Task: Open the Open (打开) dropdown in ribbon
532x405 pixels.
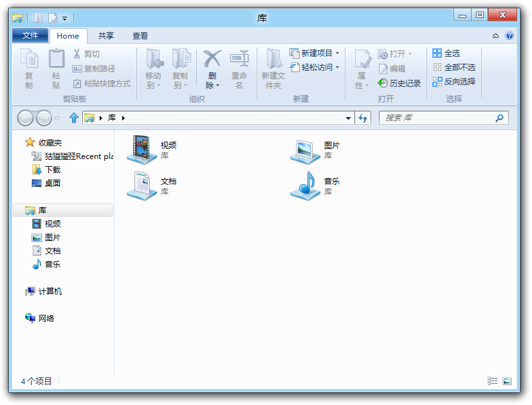Action: point(395,53)
